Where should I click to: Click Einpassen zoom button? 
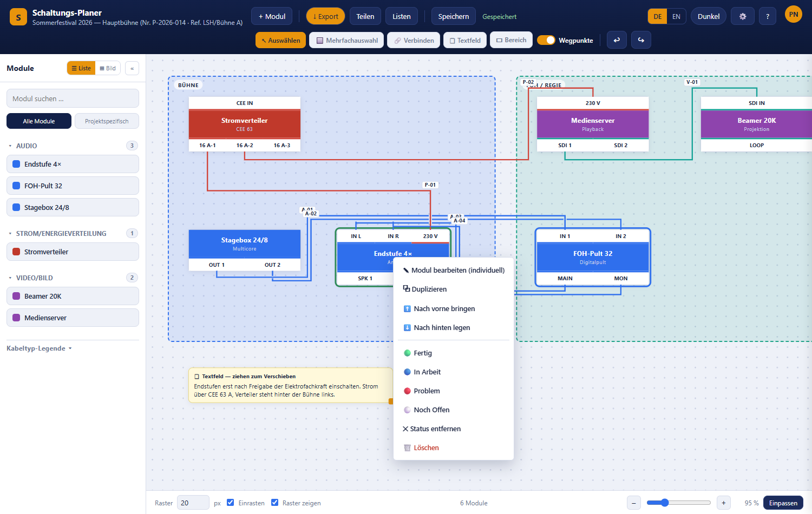pyautogui.click(x=783, y=503)
